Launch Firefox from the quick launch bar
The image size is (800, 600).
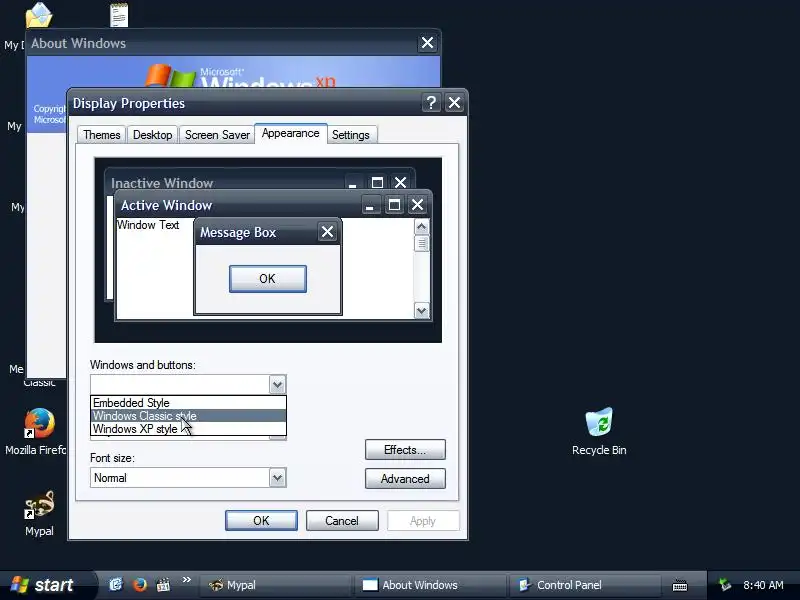point(139,585)
